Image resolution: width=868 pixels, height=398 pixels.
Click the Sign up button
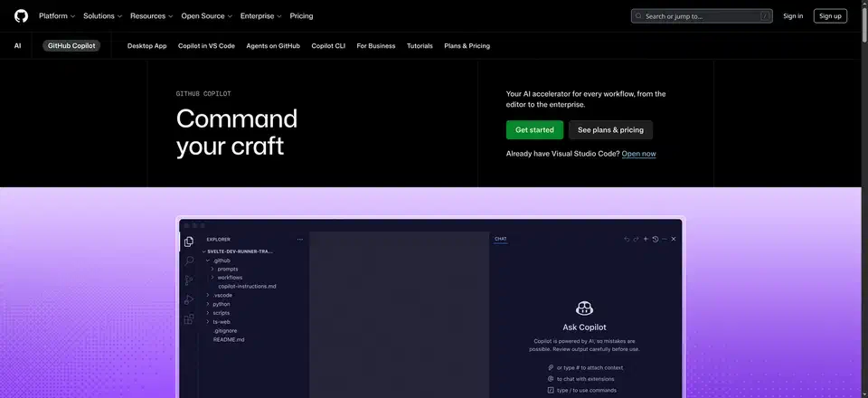click(x=830, y=16)
